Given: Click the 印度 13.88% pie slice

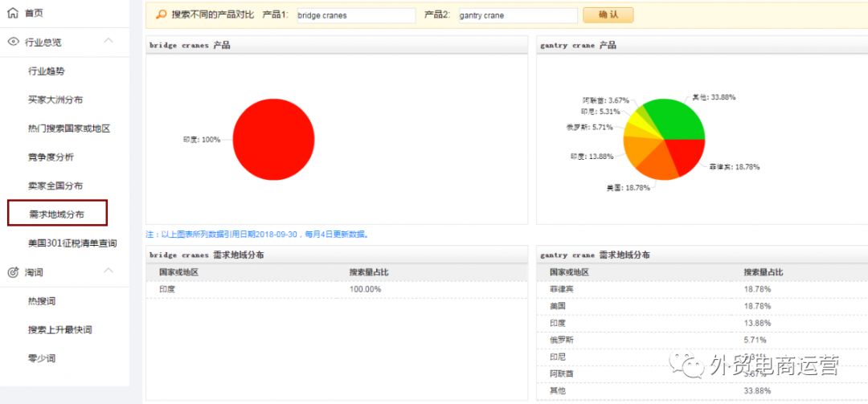Looking at the screenshot, I should (639, 149).
